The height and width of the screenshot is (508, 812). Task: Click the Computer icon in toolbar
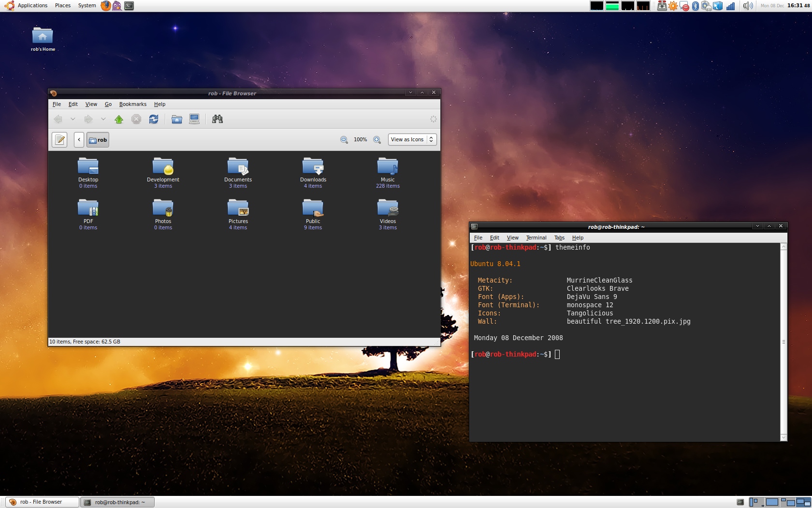(x=194, y=120)
